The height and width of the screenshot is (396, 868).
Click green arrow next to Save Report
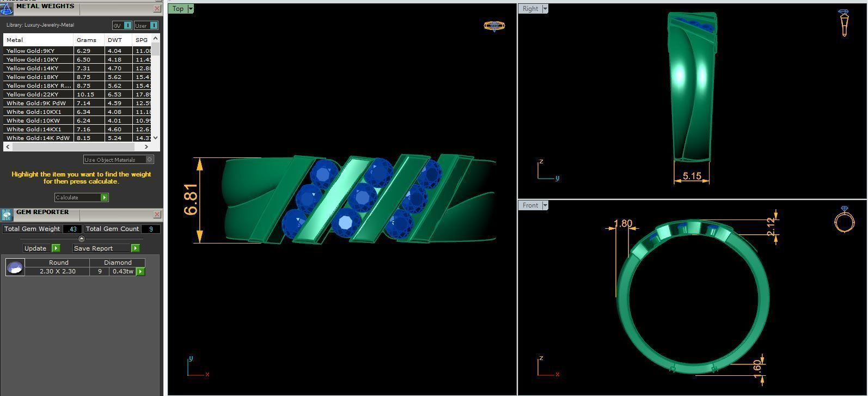tap(135, 248)
